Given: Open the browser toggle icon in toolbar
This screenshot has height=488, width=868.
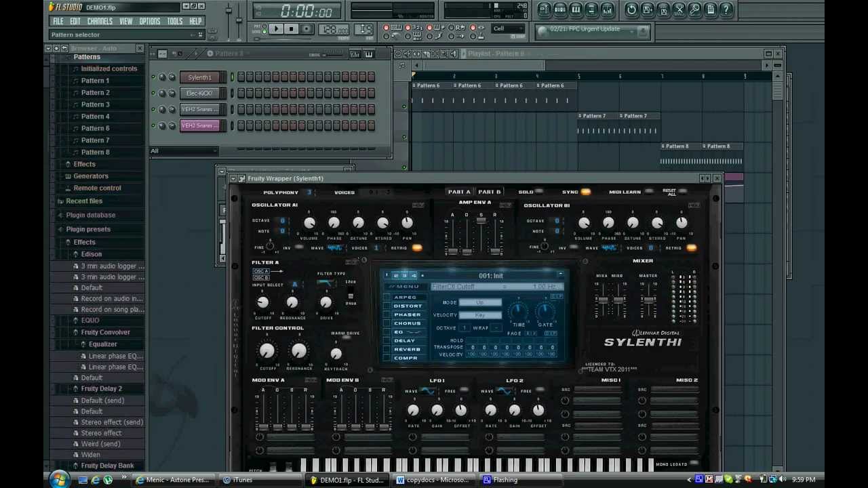Looking at the screenshot, I should click(591, 9).
